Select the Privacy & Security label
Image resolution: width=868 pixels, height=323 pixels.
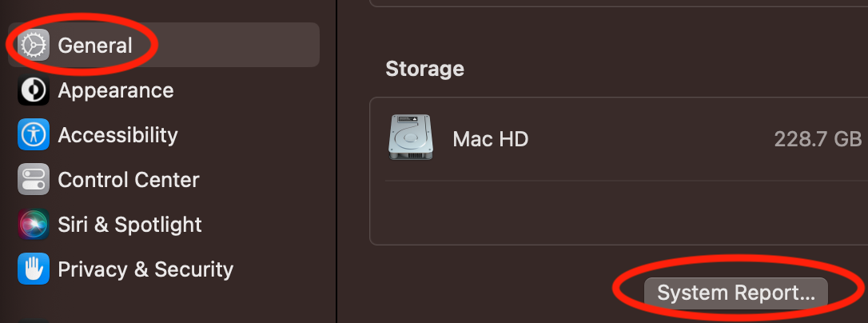click(145, 269)
